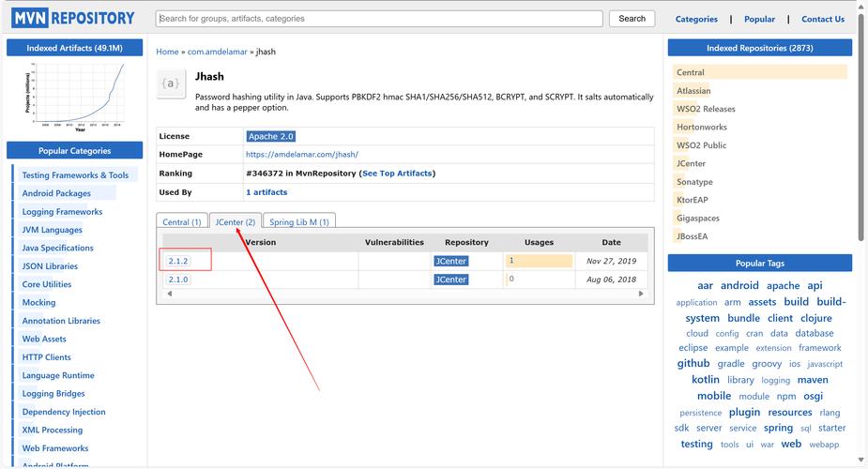Select the Atlassian repository

(693, 91)
